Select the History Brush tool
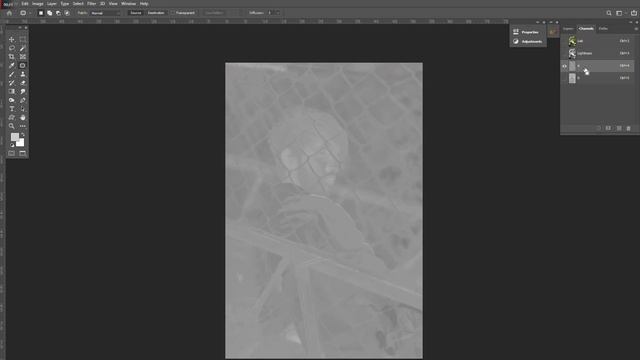 (11, 83)
